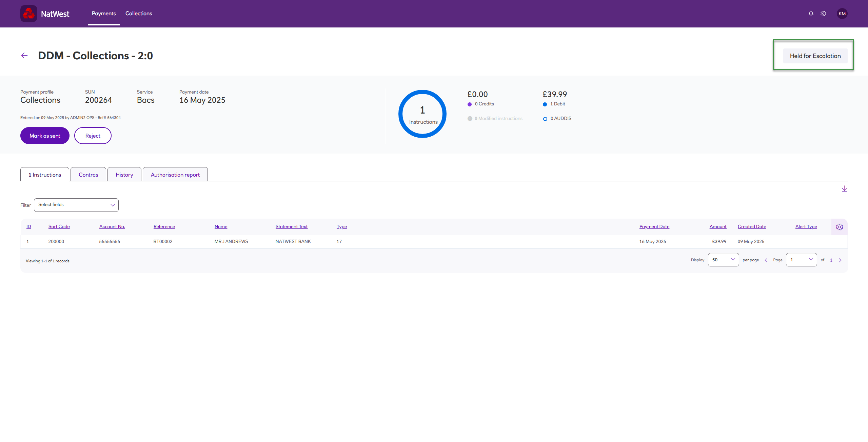Open the Display 50 per page dropdown
This screenshot has width=868, height=442.
click(723, 260)
